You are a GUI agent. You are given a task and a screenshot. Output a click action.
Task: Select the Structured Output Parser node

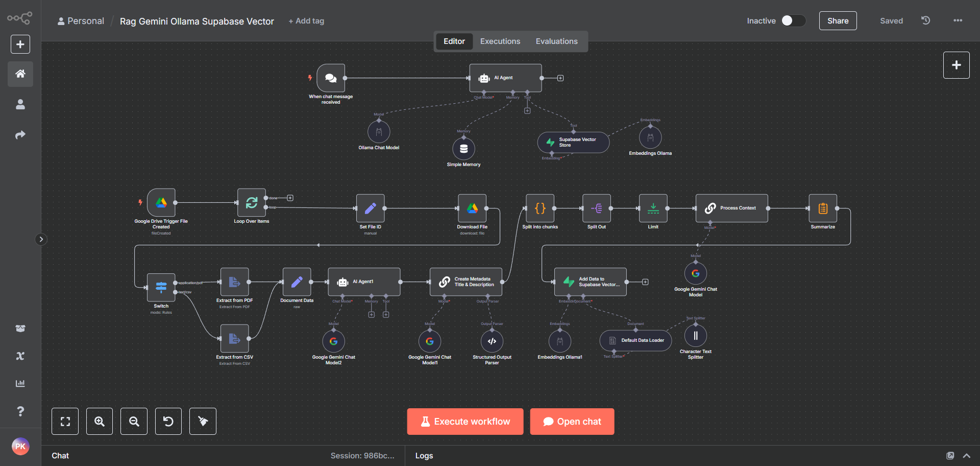(x=492, y=341)
